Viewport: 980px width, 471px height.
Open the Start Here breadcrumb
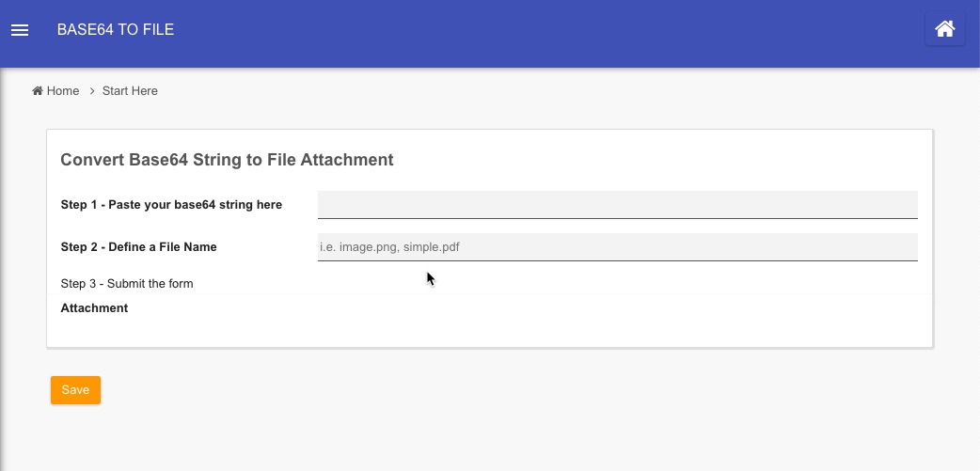click(130, 91)
